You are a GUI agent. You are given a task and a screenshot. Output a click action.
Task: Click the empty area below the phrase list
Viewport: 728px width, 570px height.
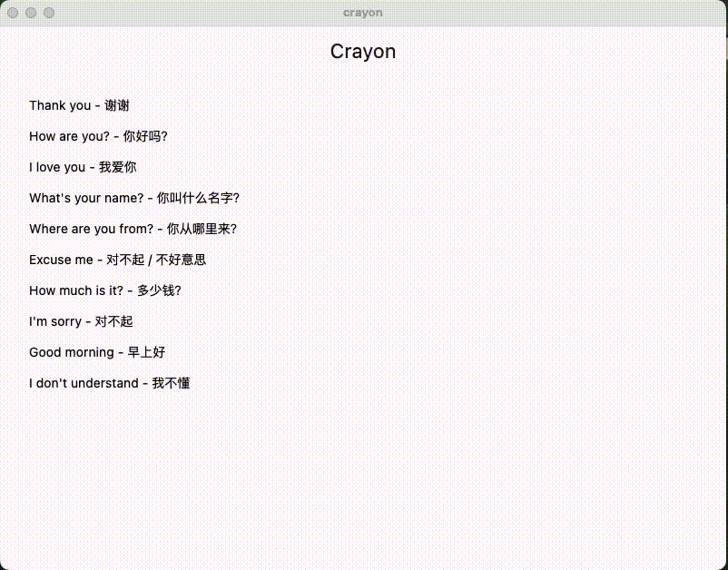(363, 472)
